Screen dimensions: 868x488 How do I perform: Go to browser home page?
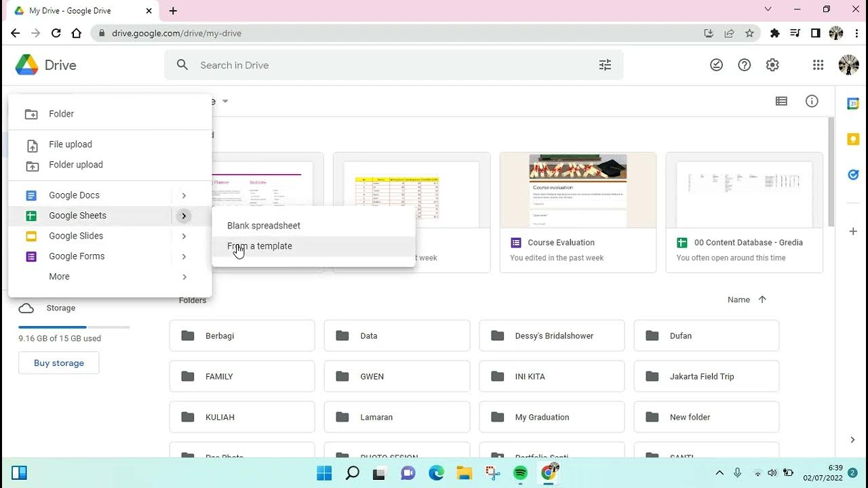click(x=77, y=33)
